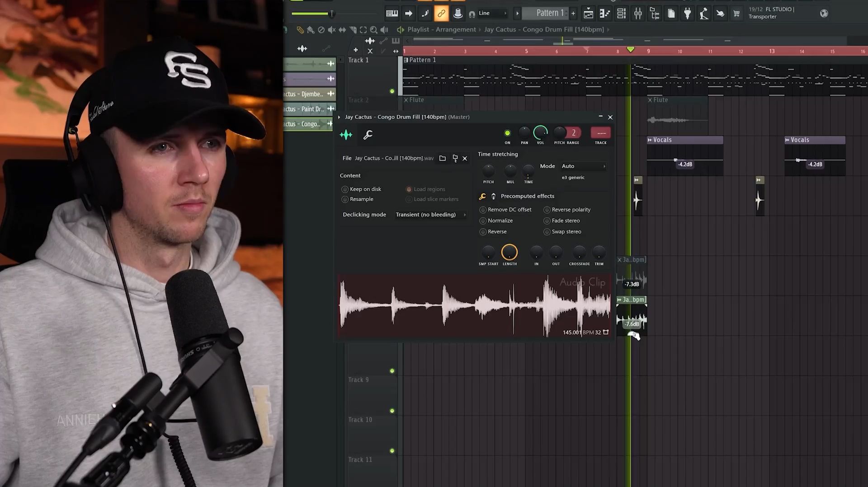Click the arrow after Congo Drum Fill breadcrumb
The height and width of the screenshot is (487, 868).
[x=608, y=30]
